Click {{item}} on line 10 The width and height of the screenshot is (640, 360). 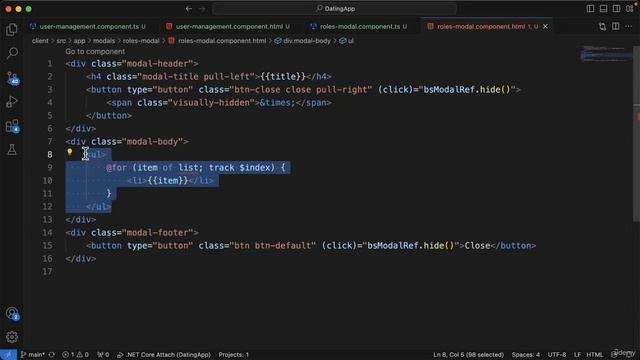(x=168, y=181)
